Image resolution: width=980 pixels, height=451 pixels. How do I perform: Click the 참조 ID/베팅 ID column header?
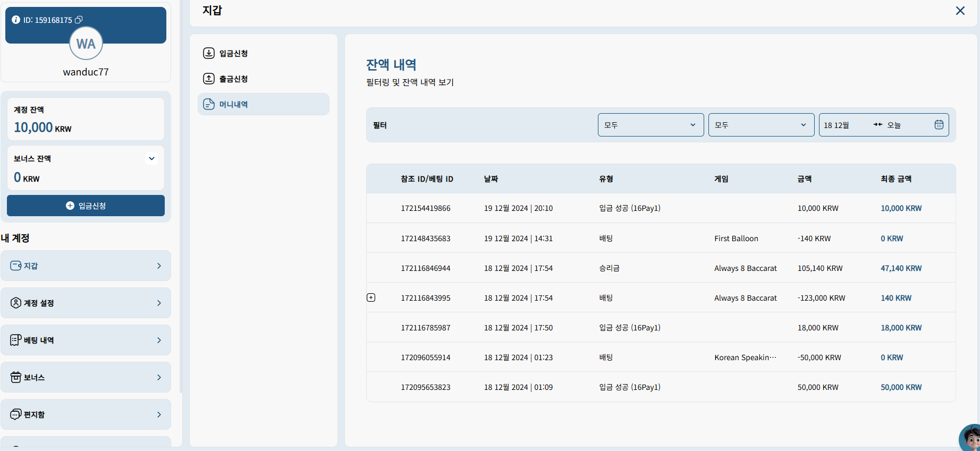coord(427,179)
